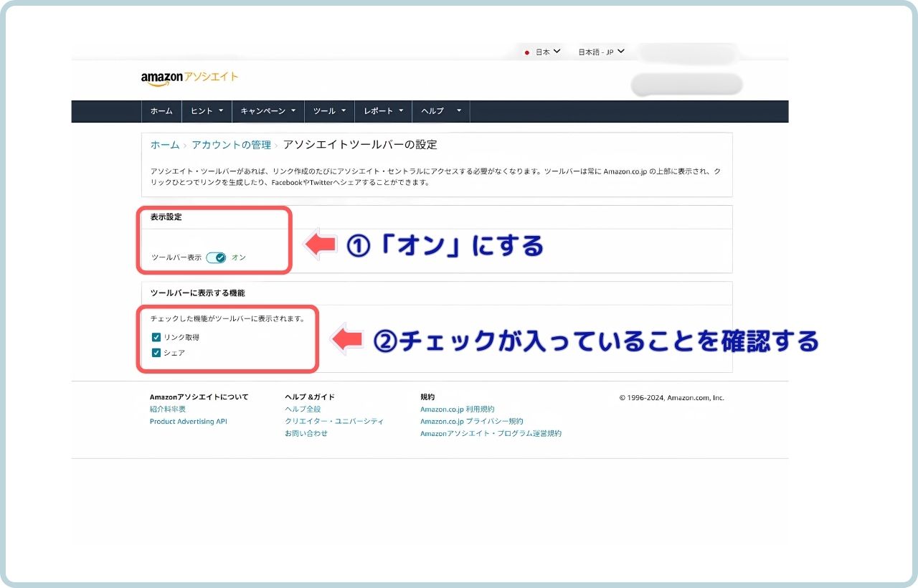Uncheck the シェア checkbox
Screen dimensions: 918x588
156,353
